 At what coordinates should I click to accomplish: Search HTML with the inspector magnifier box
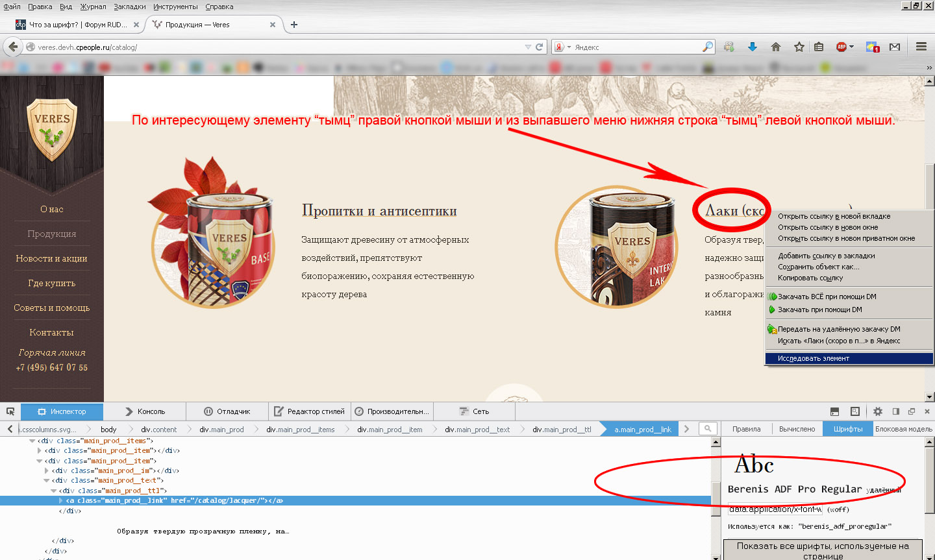click(708, 428)
